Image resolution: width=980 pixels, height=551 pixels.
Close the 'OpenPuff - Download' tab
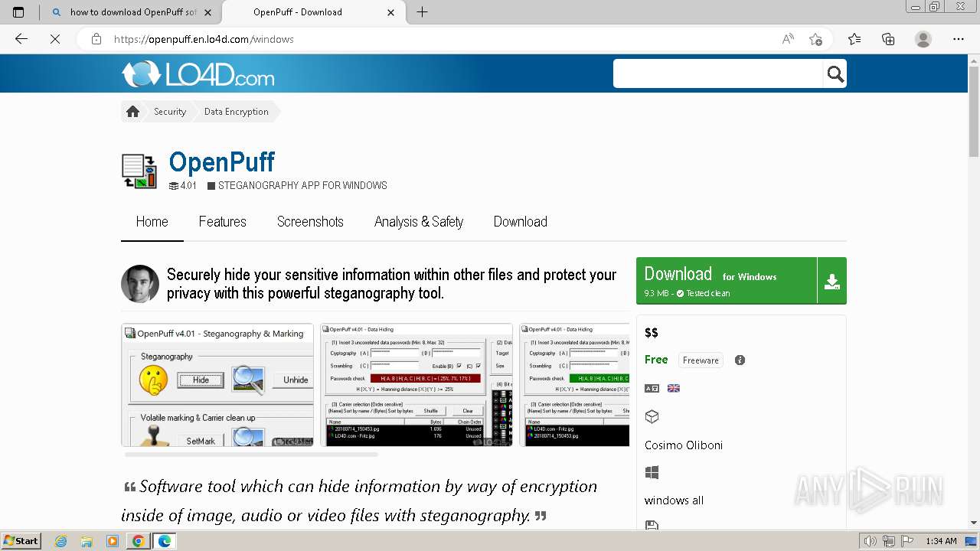[x=391, y=12]
